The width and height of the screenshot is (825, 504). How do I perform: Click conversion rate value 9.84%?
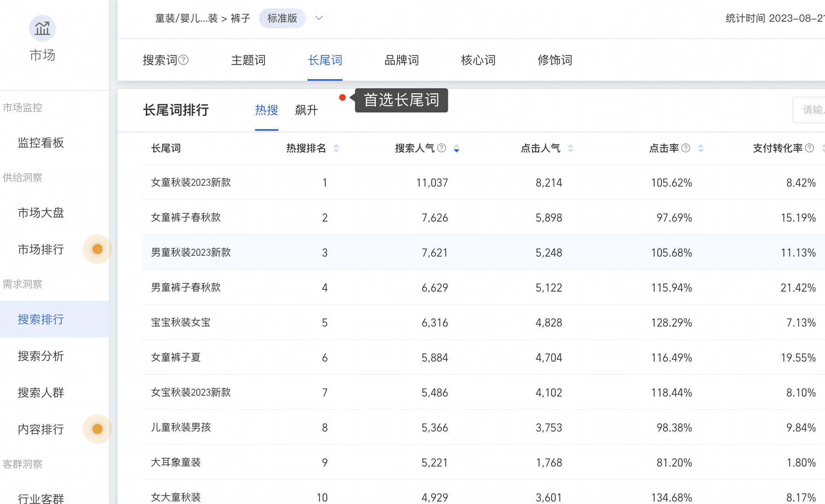(801, 428)
